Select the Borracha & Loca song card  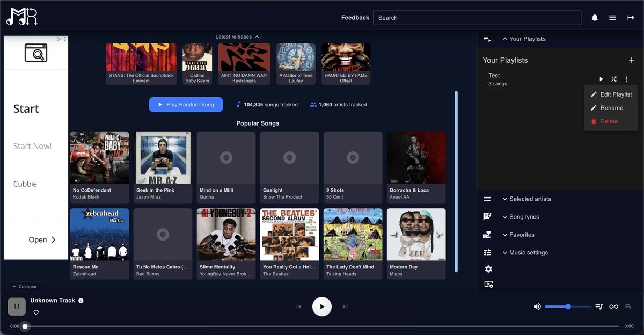pos(416,167)
